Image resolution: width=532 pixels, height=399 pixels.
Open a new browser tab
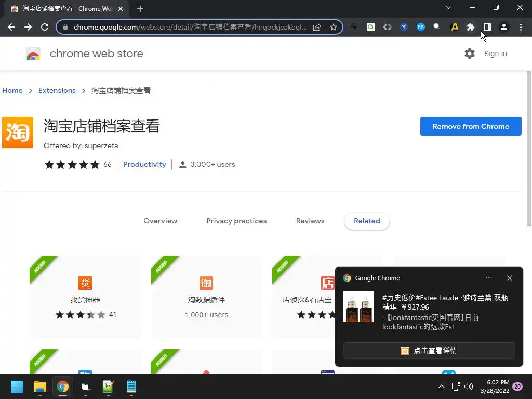pos(140,9)
